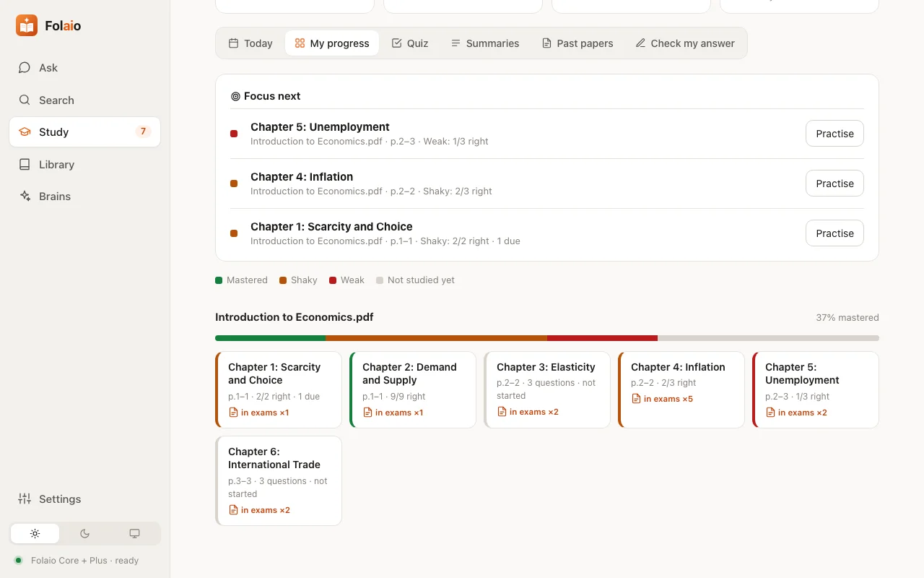Click the checkbox icon on Quiz tab
This screenshot has width=924, height=578.
(x=396, y=43)
